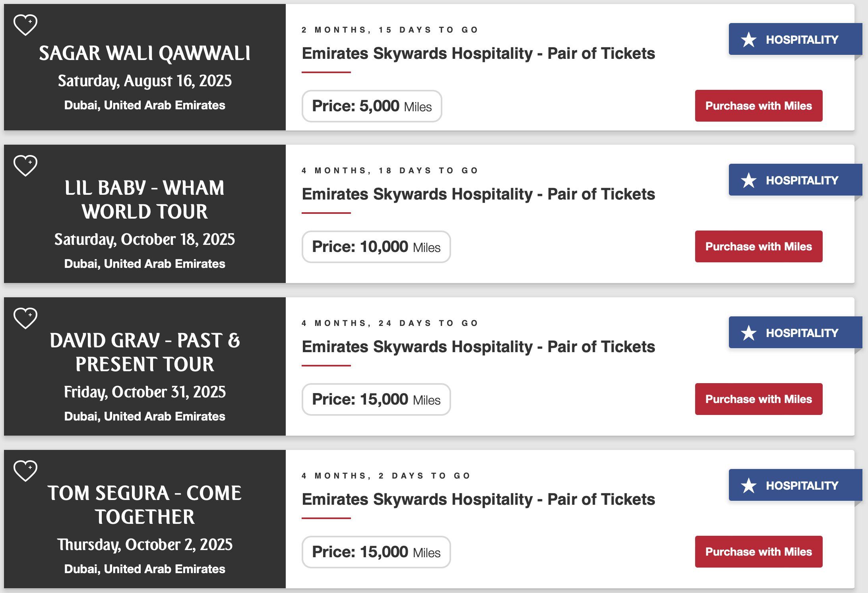
Task: Open Pair of Tickets heading for October 2 event
Action: [479, 499]
